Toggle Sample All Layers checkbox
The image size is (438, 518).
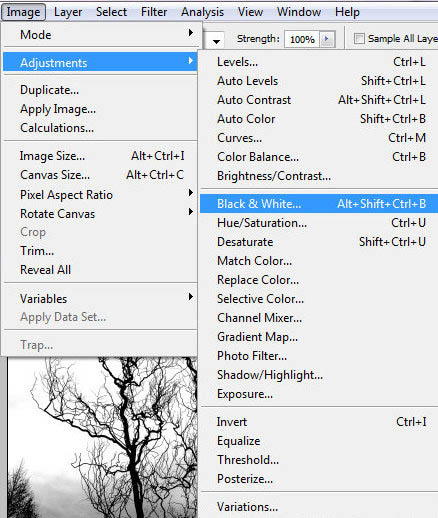click(359, 39)
